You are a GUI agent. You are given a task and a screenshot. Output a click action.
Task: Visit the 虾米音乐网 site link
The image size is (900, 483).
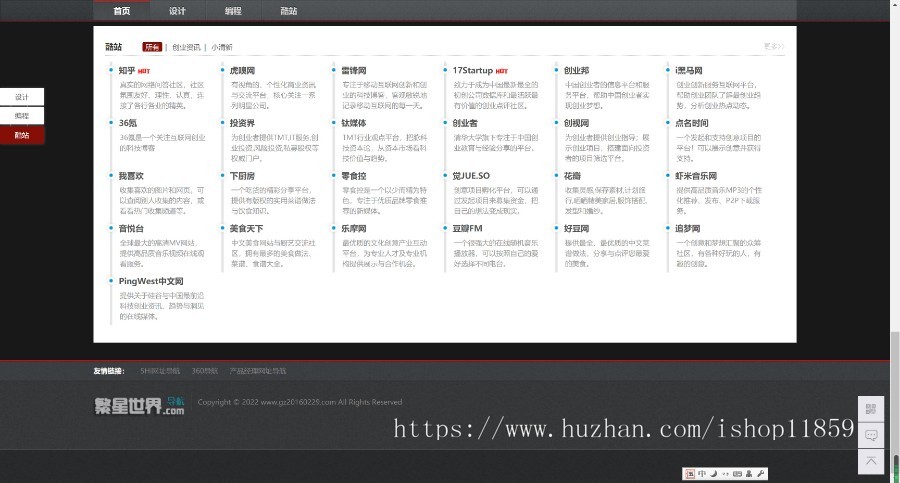coord(696,176)
